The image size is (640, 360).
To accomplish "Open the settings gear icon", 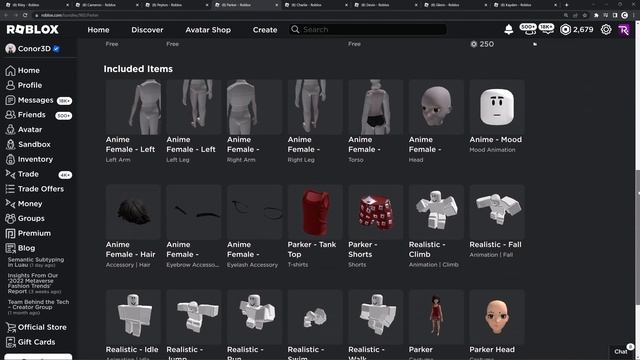I will pyautogui.click(x=606, y=29).
